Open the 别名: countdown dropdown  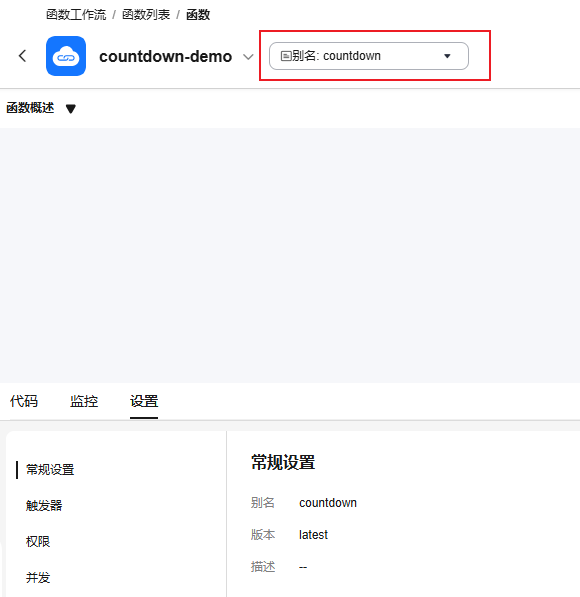tap(369, 56)
